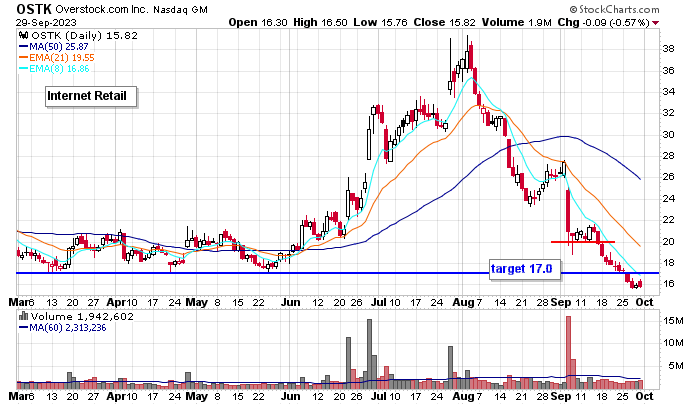Viewport: 700px width, 405px height.
Task: Click the Jun label on the price chart axis
Action: tap(291, 303)
